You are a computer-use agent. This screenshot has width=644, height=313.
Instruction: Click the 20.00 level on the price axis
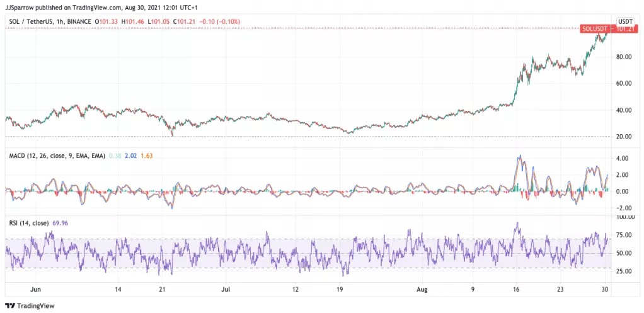point(625,137)
